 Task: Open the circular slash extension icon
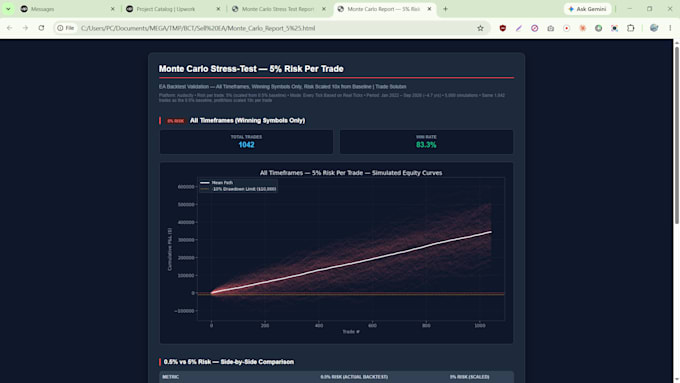coord(535,28)
